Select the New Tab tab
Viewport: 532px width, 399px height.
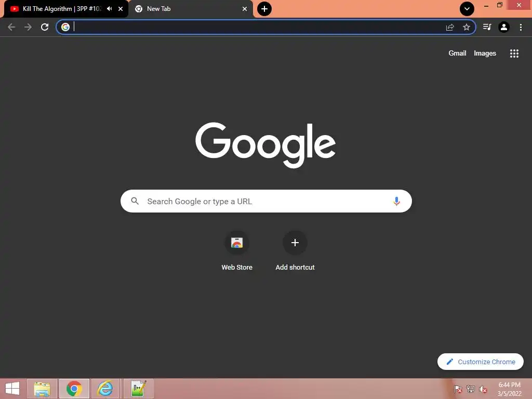(x=190, y=9)
